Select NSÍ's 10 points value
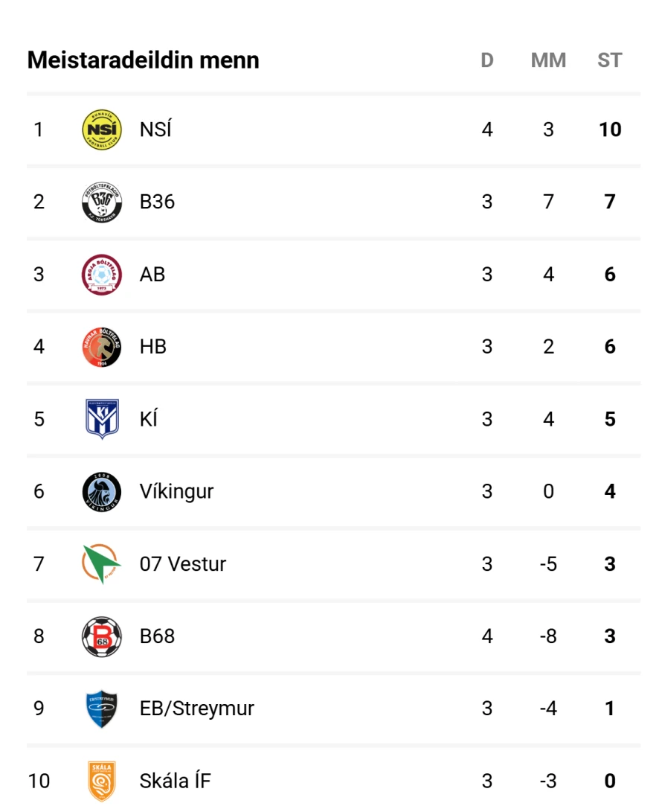The image size is (662, 812). point(610,130)
